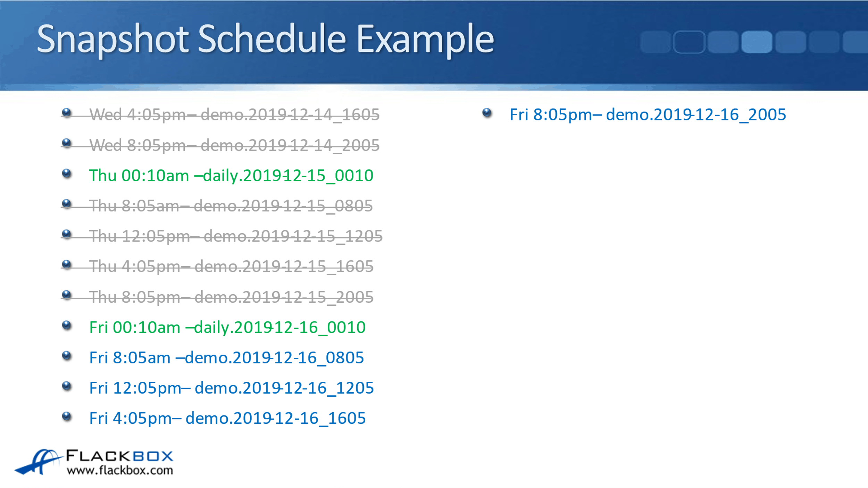Click the Flackbox bridge logo icon
Screen dimensions: 868x488
coord(39,462)
